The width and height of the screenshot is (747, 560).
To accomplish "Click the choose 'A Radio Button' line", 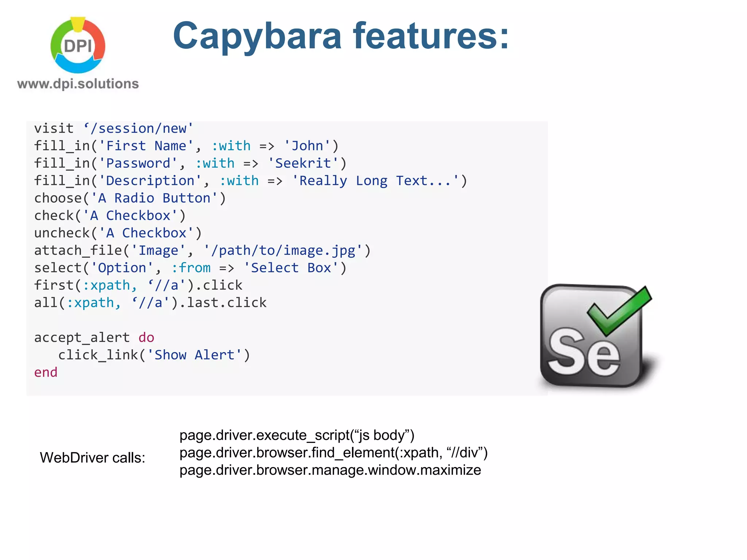I will pyautogui.click(x=130, y=198).
